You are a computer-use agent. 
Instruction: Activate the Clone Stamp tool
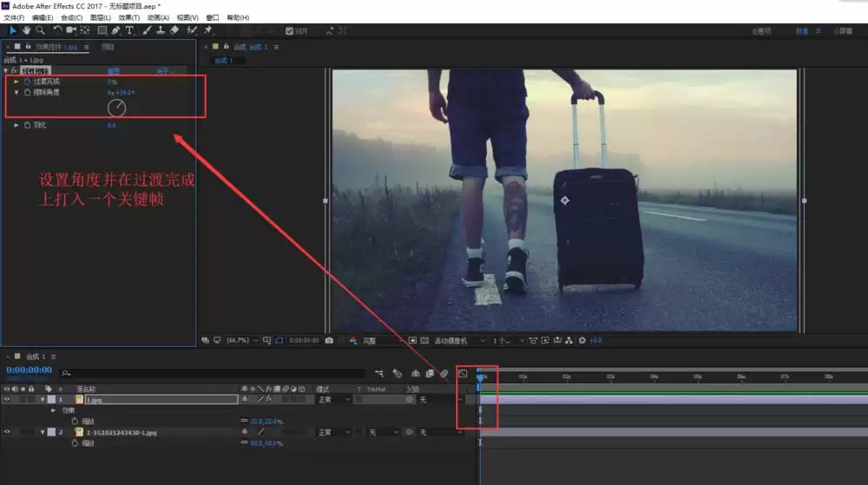[161, 30]
